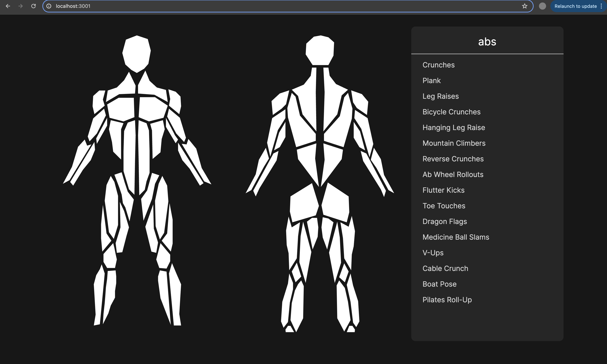Screen dimensions: 607x364
Task: Open the Mountain Climbers entry
Action: [x=454, y=143]
